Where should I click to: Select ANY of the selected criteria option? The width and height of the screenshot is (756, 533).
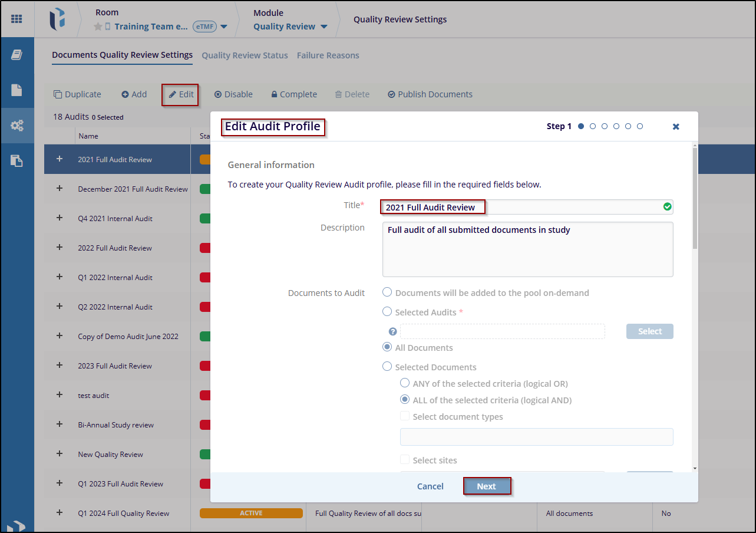405,383
